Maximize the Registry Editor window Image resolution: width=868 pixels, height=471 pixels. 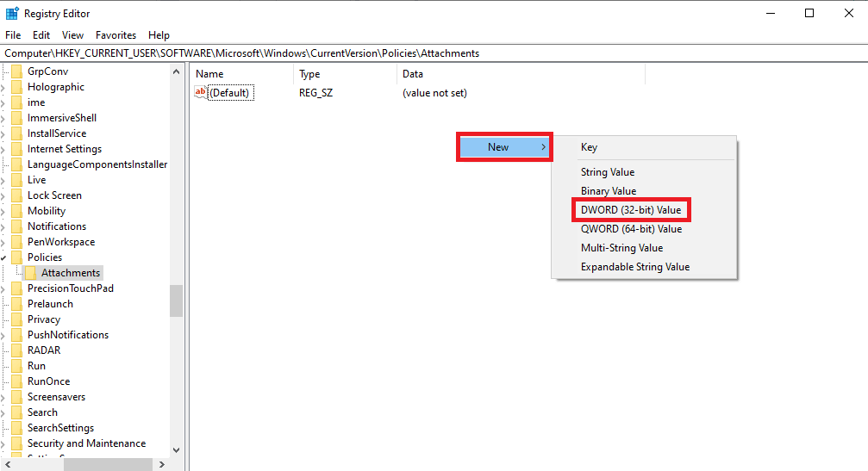click(809, 13)
